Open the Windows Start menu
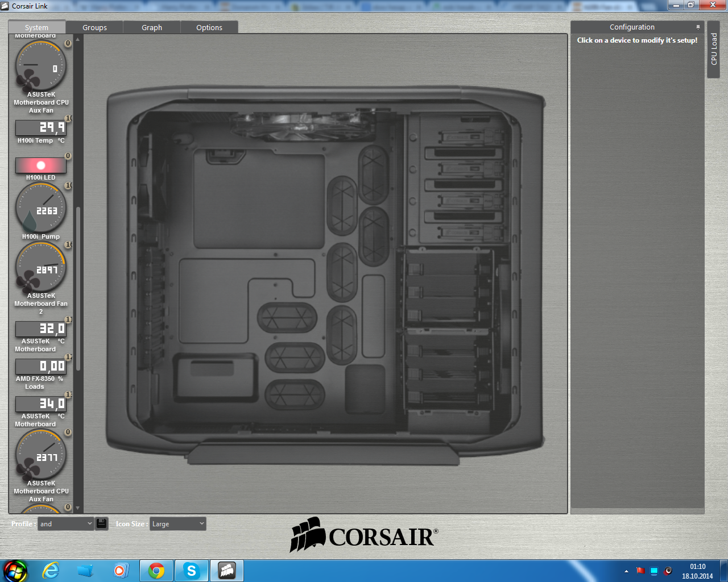 pos(15,571)
